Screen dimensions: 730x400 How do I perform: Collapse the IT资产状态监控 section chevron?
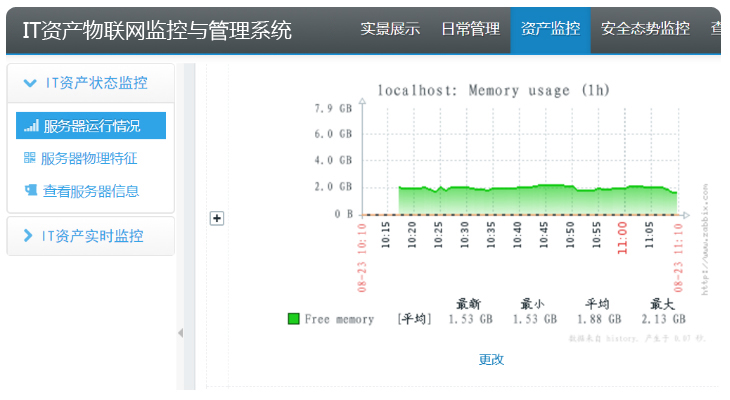29,83
